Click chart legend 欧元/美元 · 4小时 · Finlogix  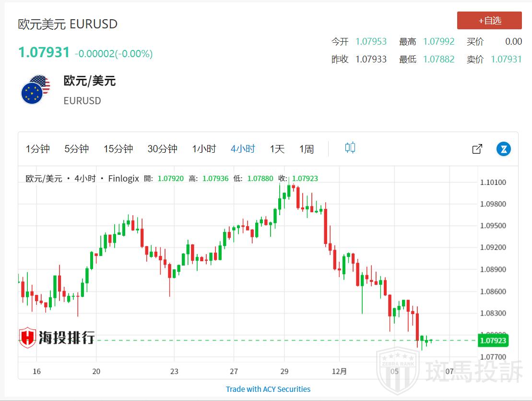(82, 178)
